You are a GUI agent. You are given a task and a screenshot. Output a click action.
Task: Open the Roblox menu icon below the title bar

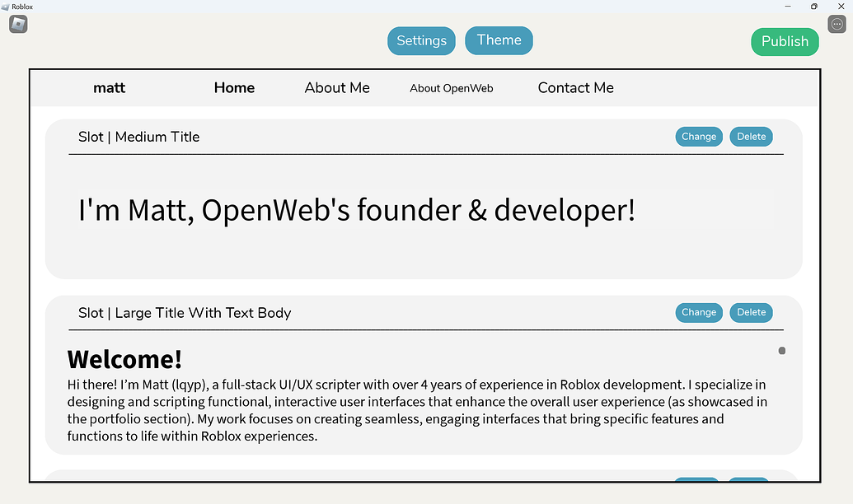pos(17,24)
